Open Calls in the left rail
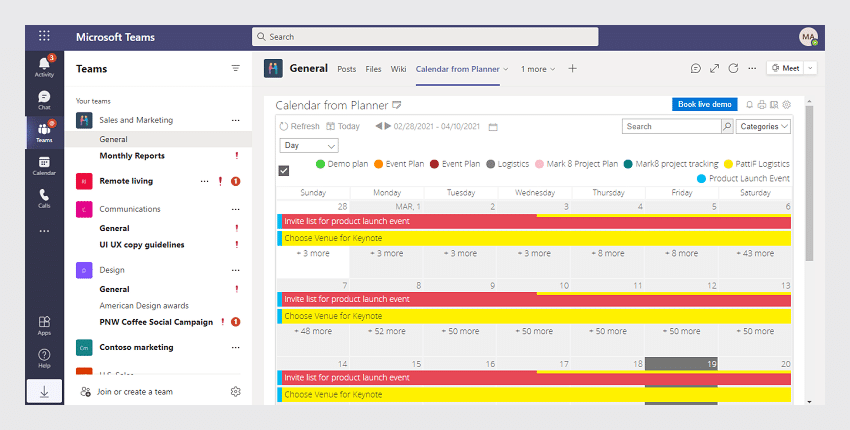The image size is (850, 430). (x=44, y=198)
